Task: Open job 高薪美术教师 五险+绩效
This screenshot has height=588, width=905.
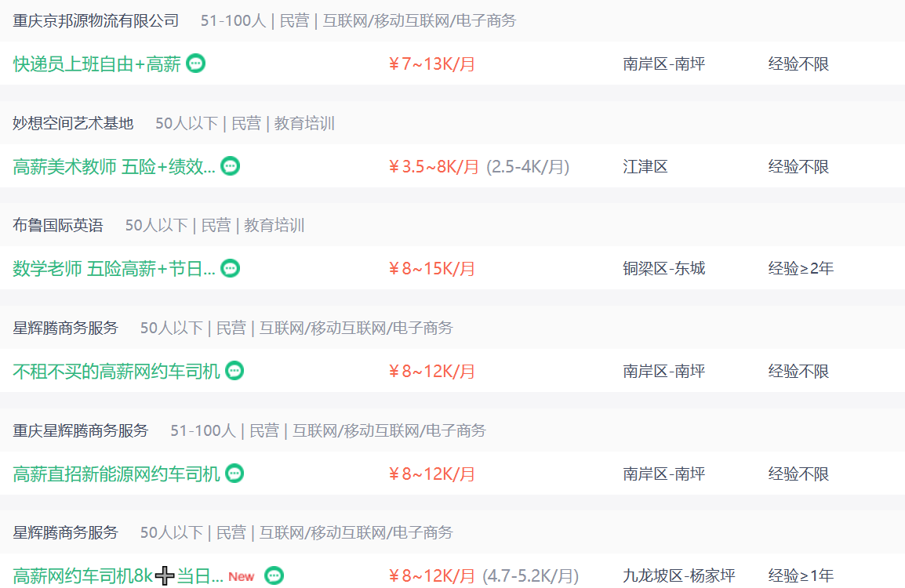Action: 114,166
